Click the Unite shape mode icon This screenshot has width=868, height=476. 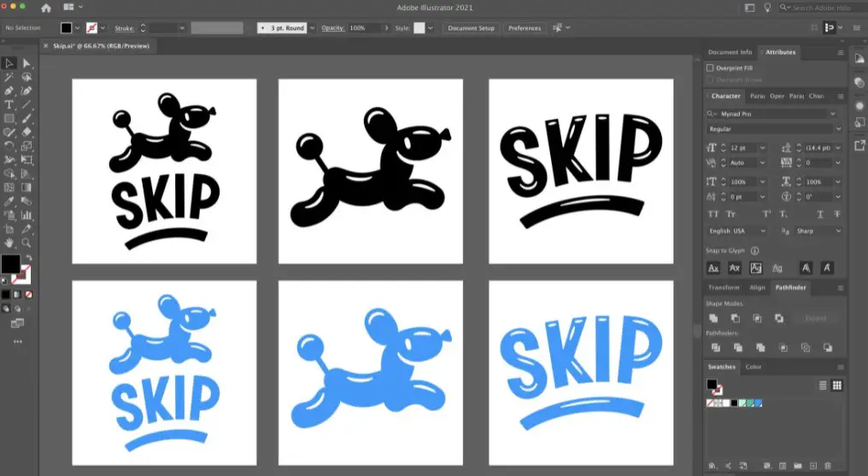coord(713,318)
